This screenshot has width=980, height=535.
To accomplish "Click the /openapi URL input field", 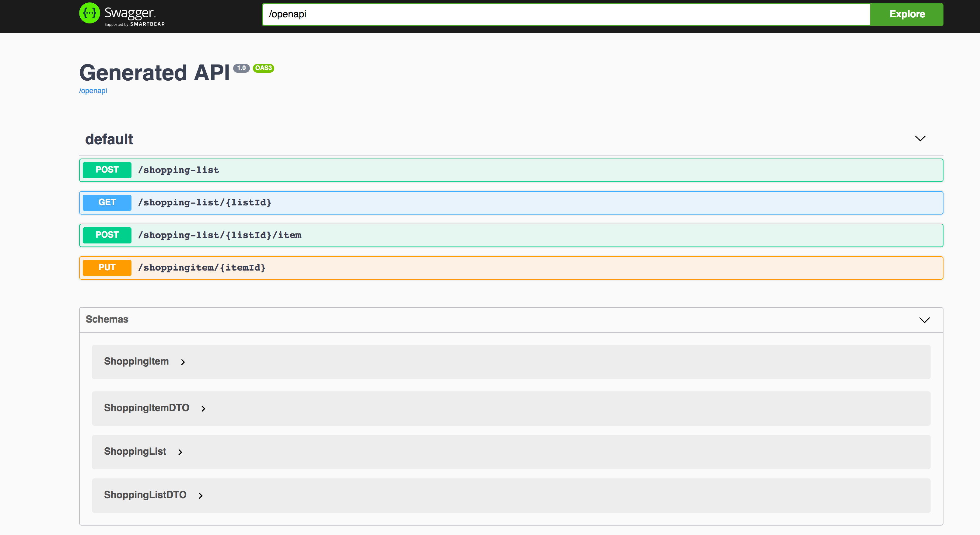I will click(565, 15).
